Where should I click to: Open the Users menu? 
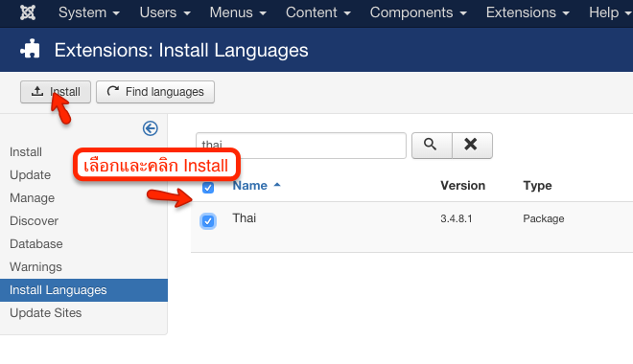pyautogui.click(x=165, y=12)
